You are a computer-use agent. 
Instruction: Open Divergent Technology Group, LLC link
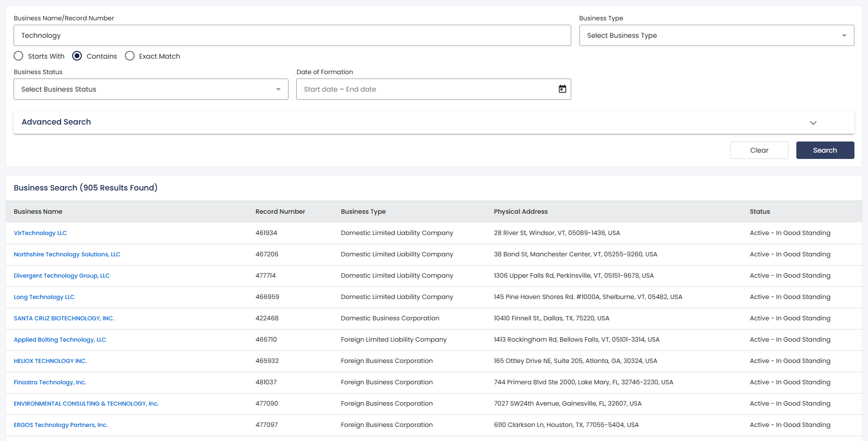61,276
